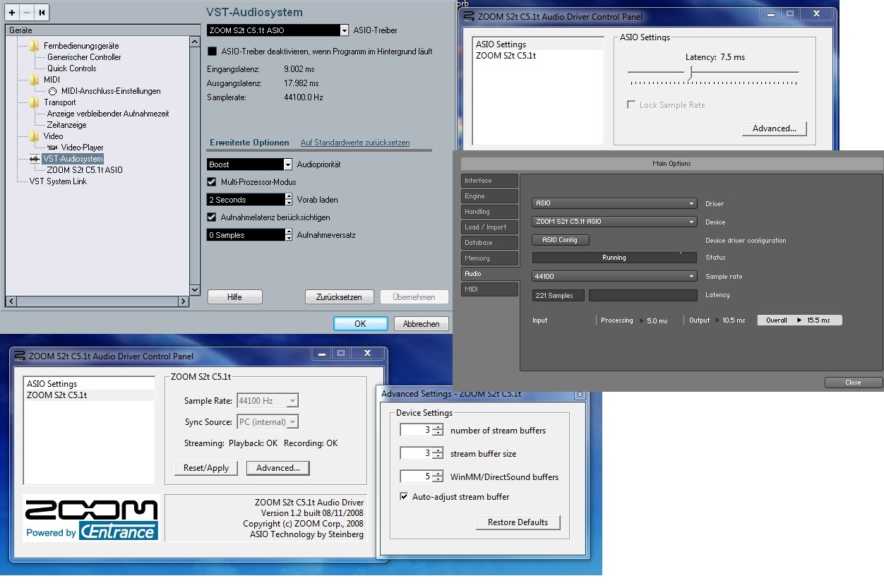Viewport: 884px width, 588px height.
Task: Click Advanced... in upper ASIO Settings panel
Action: 775,128
